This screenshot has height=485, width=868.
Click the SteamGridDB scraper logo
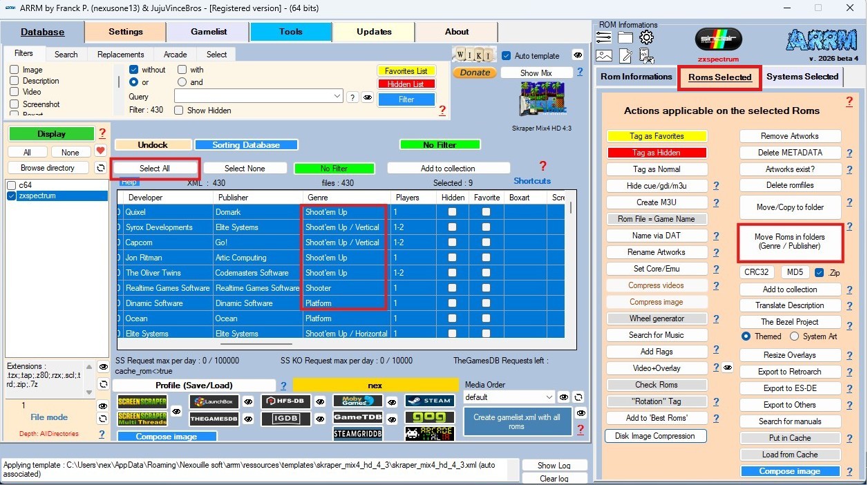pyautogui.click(x=357, y=434)
